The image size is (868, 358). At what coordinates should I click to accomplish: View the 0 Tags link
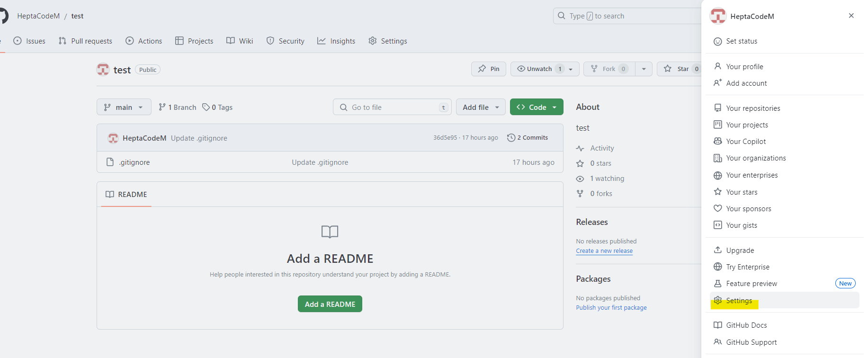[x=217, y=107]
